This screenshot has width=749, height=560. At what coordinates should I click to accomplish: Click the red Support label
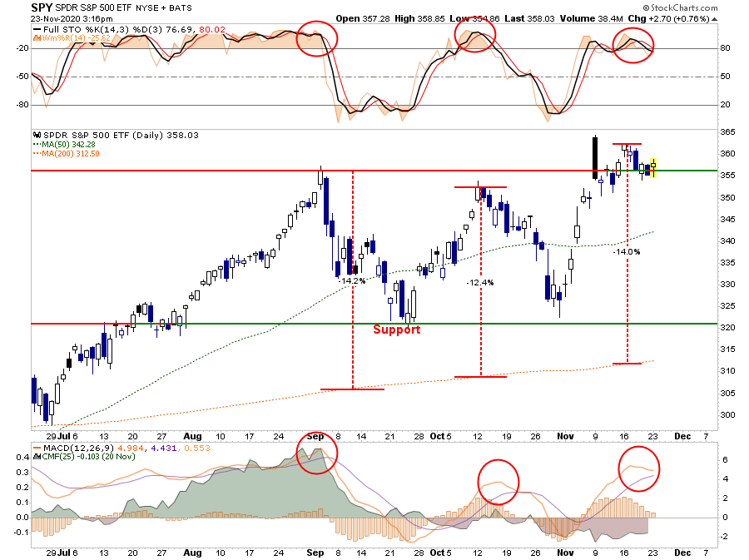point(396,330)
